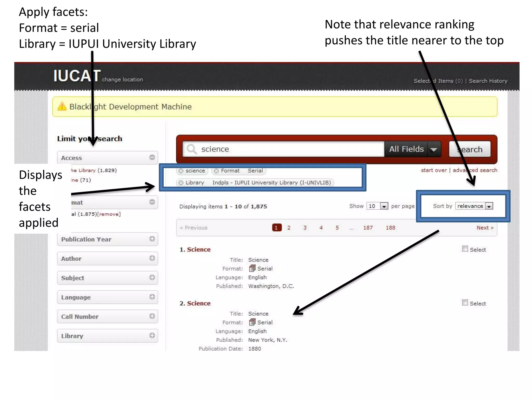Click 'Washington, D.C.' published value
Viewport: 532px width, 399px height.
coord(271,286)
